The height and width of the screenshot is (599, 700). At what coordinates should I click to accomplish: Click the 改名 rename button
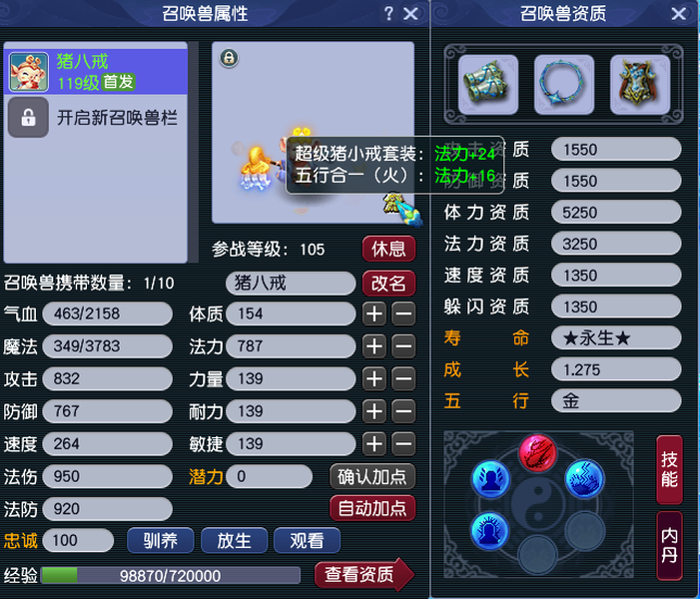point(388,284)
